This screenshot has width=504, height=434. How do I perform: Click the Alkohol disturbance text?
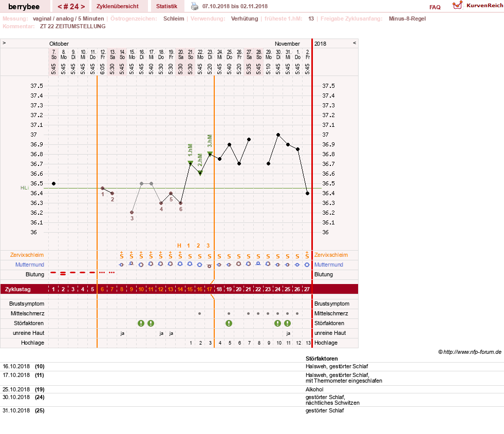(314, 389)
